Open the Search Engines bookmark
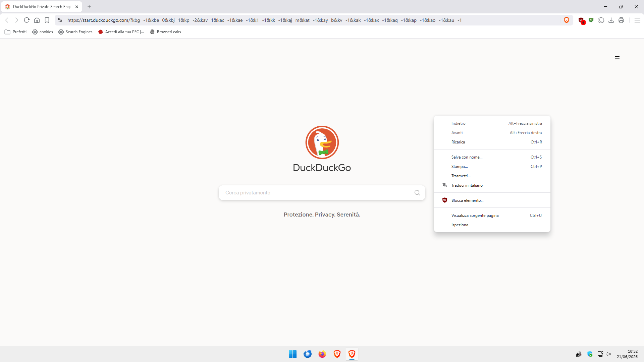 click(75, 32)
